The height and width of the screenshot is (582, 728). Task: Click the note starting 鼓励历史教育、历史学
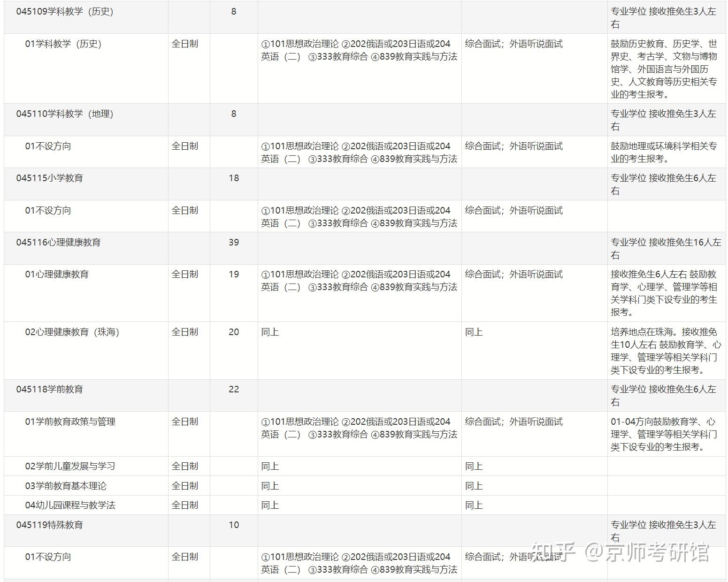(x=664, y=69)
